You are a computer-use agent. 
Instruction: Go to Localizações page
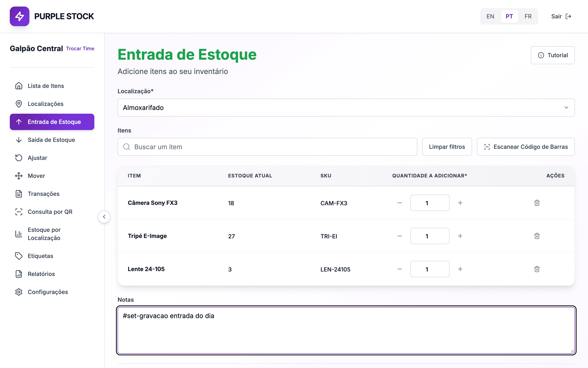click(52, 104)
